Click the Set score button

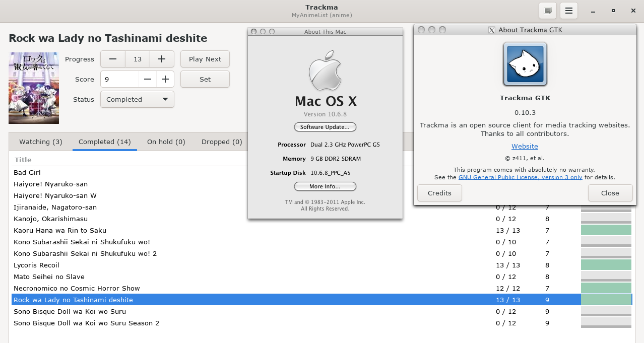[205, 79]
